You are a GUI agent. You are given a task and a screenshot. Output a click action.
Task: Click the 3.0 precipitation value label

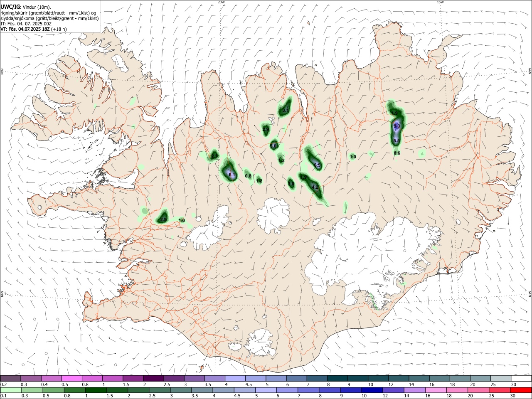pos(291,184)
